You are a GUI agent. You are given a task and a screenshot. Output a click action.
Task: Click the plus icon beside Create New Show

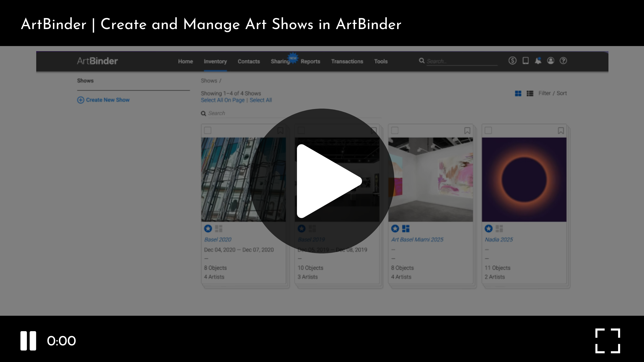point(80,100)
